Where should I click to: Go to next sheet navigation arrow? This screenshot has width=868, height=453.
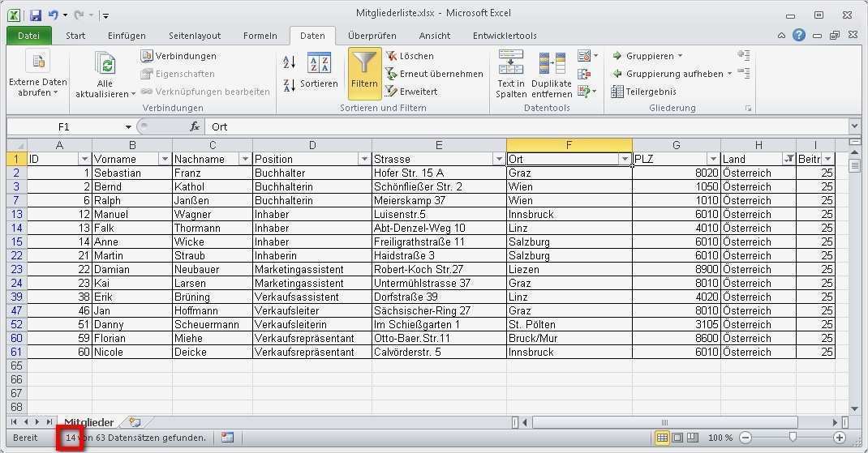click(37, 422)
